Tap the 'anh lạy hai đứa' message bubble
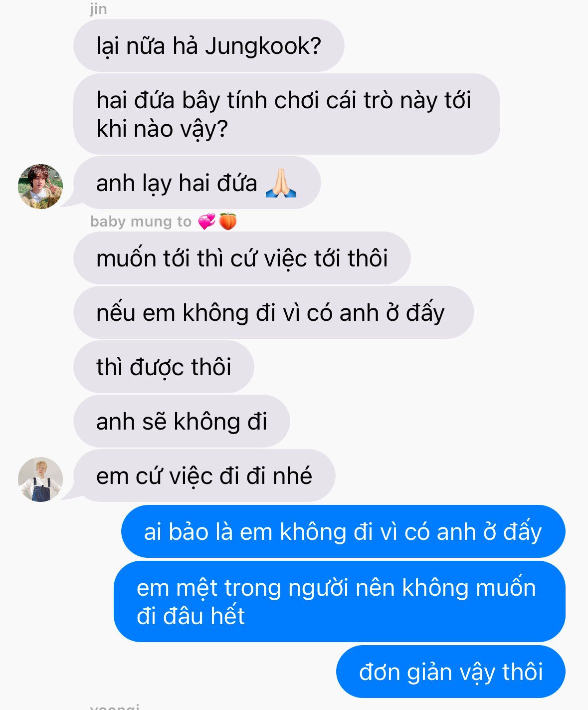 [x=197, y=183]
